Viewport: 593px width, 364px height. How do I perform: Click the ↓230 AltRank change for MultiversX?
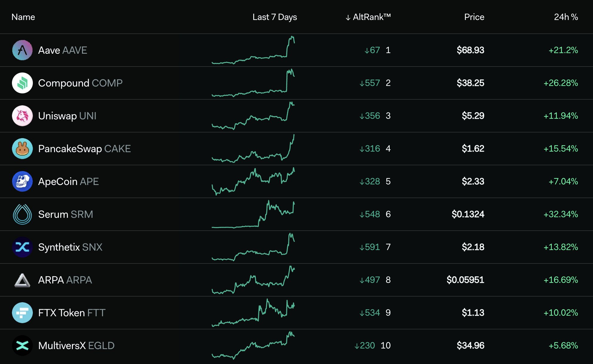(365, 346)
